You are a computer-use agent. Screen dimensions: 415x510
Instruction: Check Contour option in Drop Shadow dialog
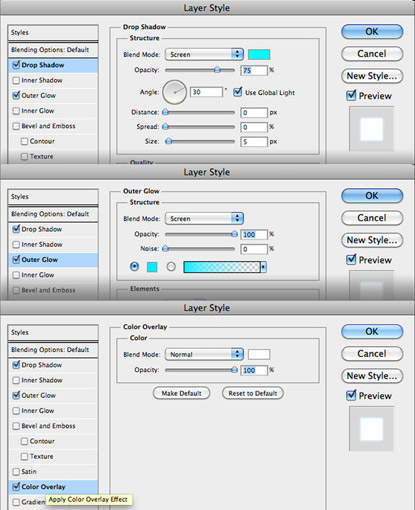pos(24,142)
